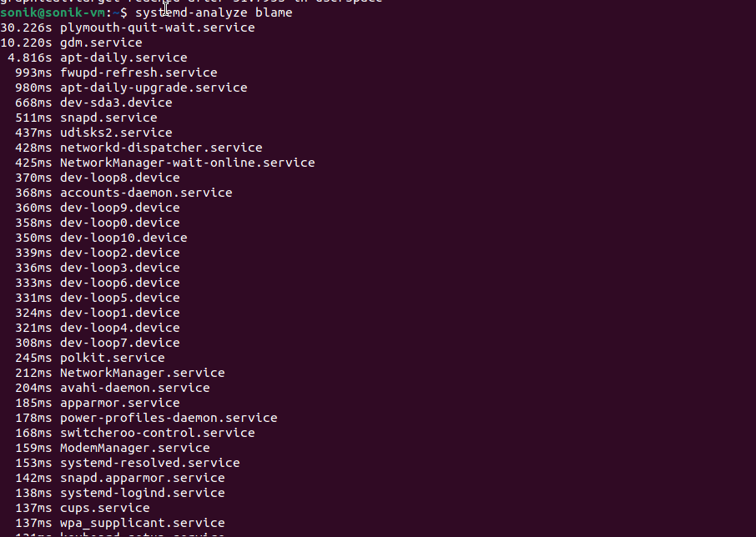Click the apt-daily-upgrade.service entry
Screen dimensions: 756x537
[x=154, y=88]
